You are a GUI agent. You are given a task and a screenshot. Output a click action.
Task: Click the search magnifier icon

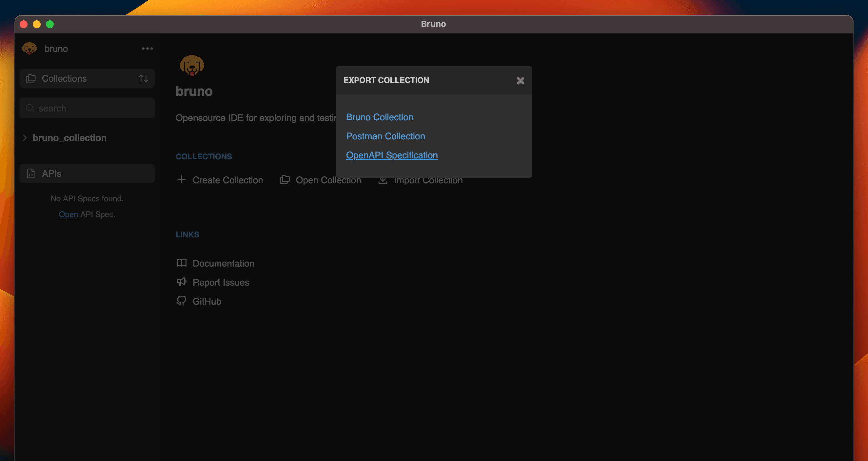(30, 108)
